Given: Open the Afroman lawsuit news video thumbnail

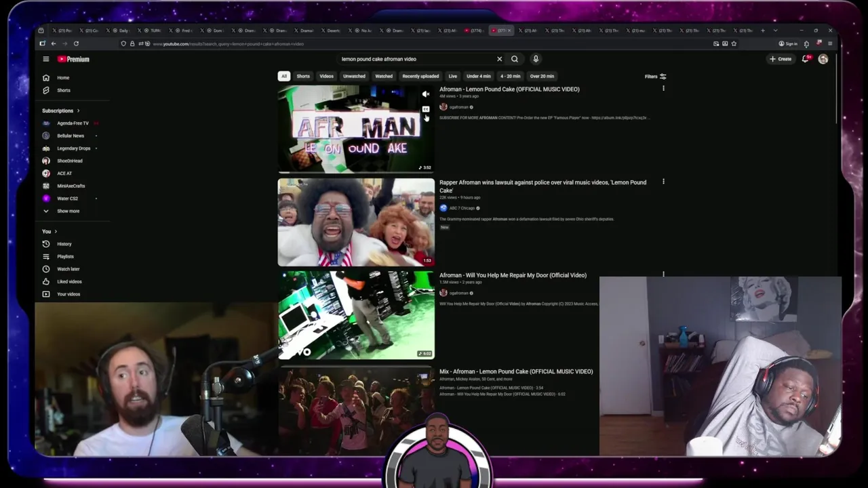Looking at the screenshot, I should click(x=356, y=222).
